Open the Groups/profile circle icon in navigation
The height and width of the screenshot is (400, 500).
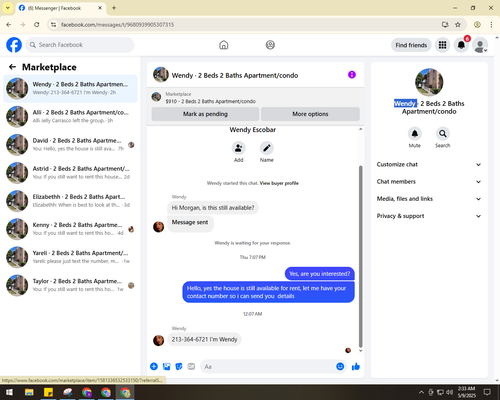tap(270, 45)
